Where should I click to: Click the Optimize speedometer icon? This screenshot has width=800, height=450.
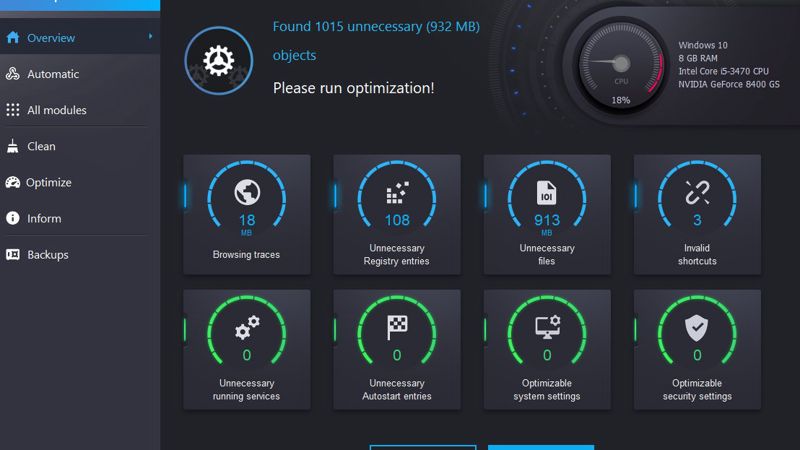13,182
